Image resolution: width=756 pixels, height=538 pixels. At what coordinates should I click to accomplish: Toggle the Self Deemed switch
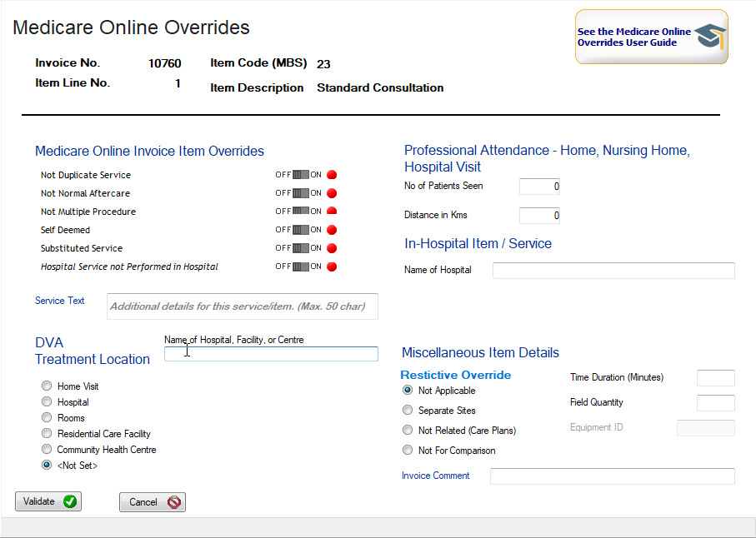[x=300, y=230]
